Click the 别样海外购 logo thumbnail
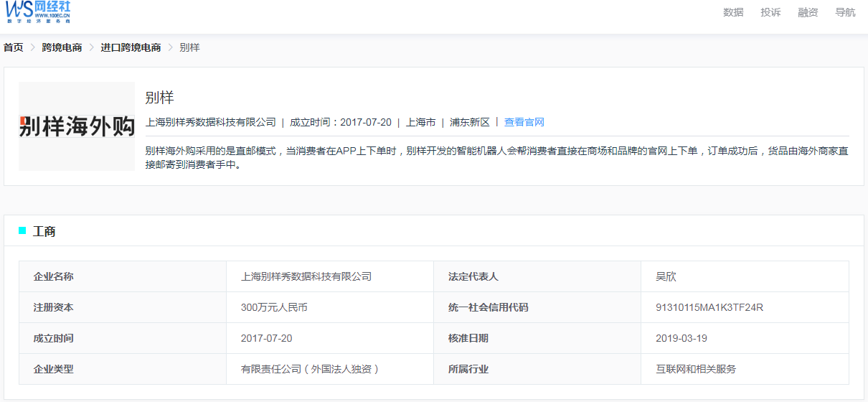 tap(77, 126)
